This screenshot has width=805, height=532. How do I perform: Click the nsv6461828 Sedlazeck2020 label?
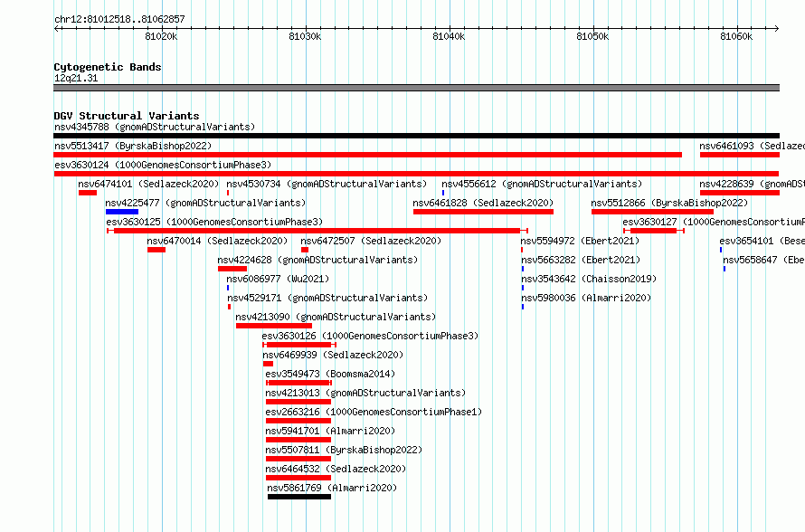click(x=483, y=203)
